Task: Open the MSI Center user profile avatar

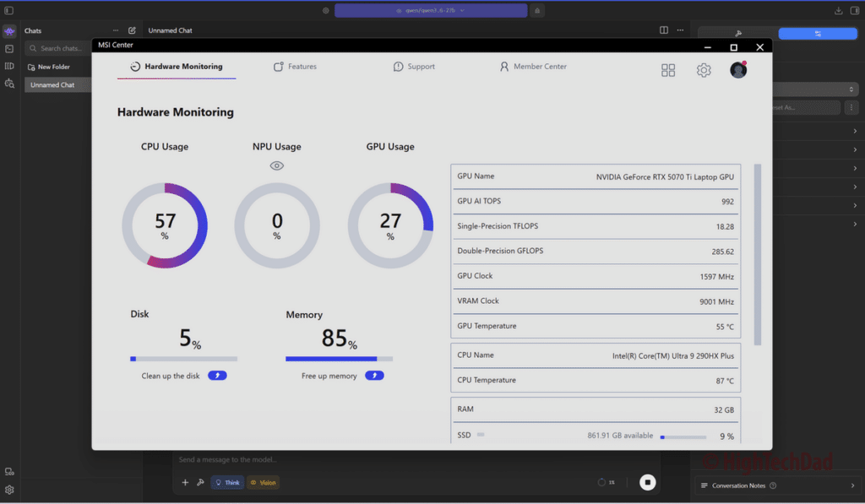Action: click(x=738, y=69)
